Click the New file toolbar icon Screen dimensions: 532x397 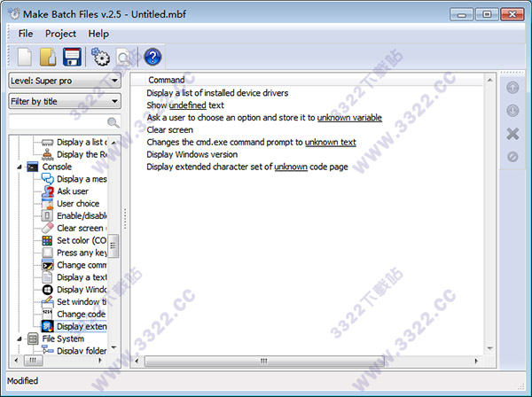(25, 57)
